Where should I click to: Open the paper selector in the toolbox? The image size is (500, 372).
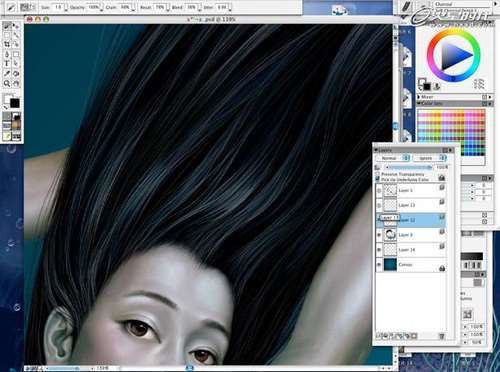[7, 116]
